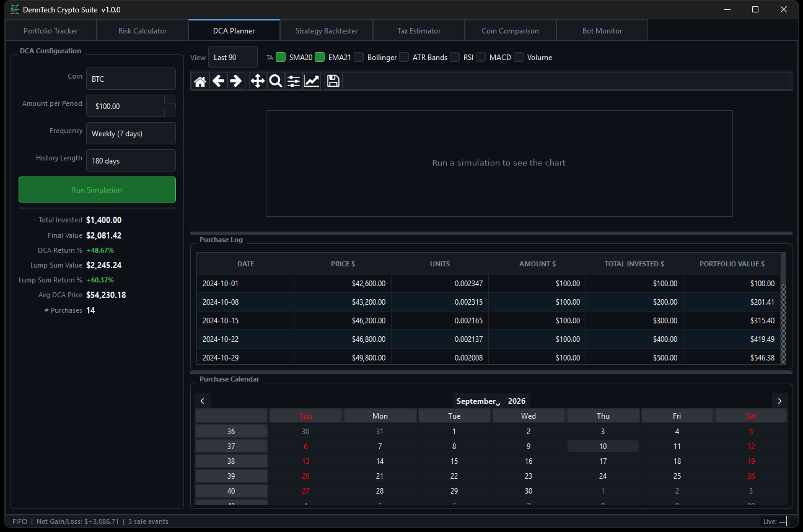The width and height of the screenshot is (803, 532).
Task: Click week number 38 in calendar
Action: coord(231,461)
